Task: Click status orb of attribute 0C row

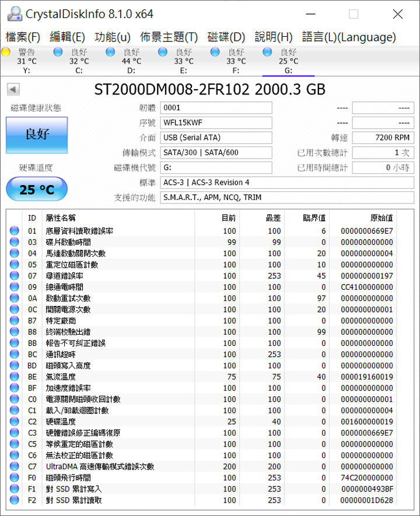Action: point(15,309)
